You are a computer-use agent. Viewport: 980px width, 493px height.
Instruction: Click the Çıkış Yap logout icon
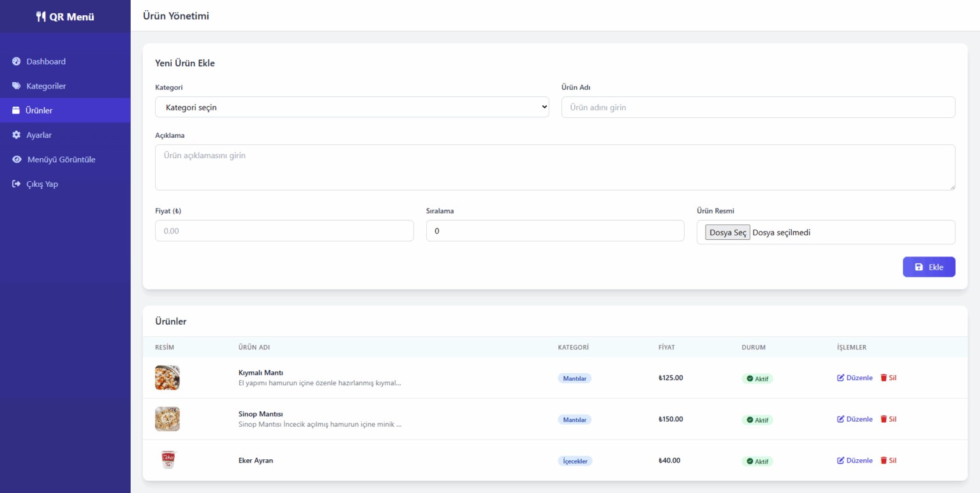point(17,184)
